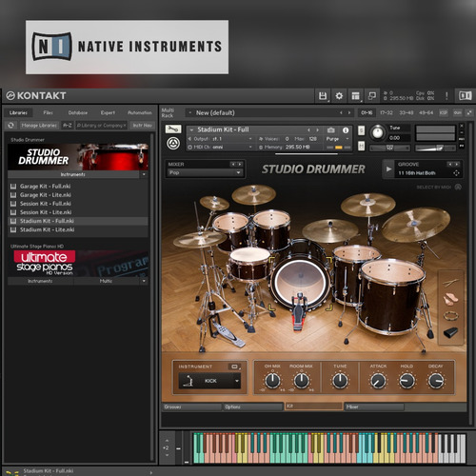Show rack channels 33-48
The image size is (476, 476).
406,112
